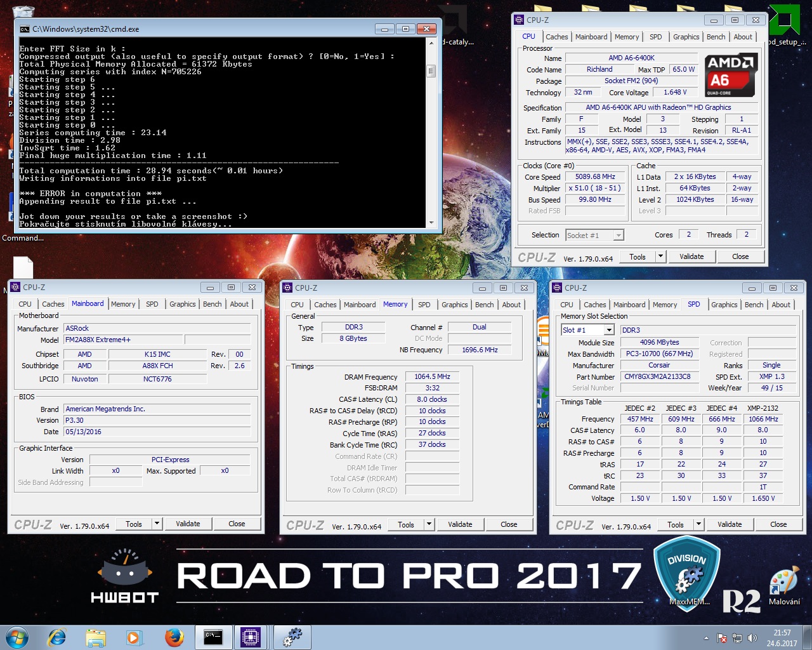Click the gears application icon in the taskbar
The image size is (812, 650).
tap(292, 637)
